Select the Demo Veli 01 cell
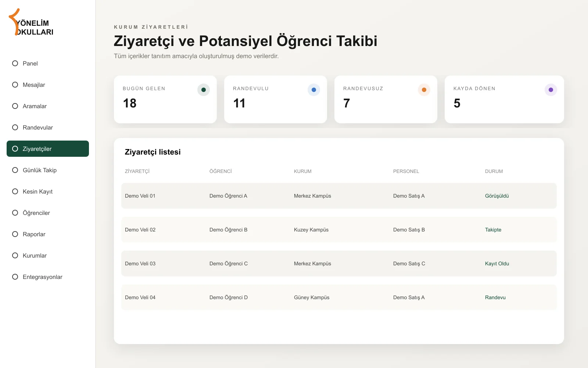 (x=140, y=196)
